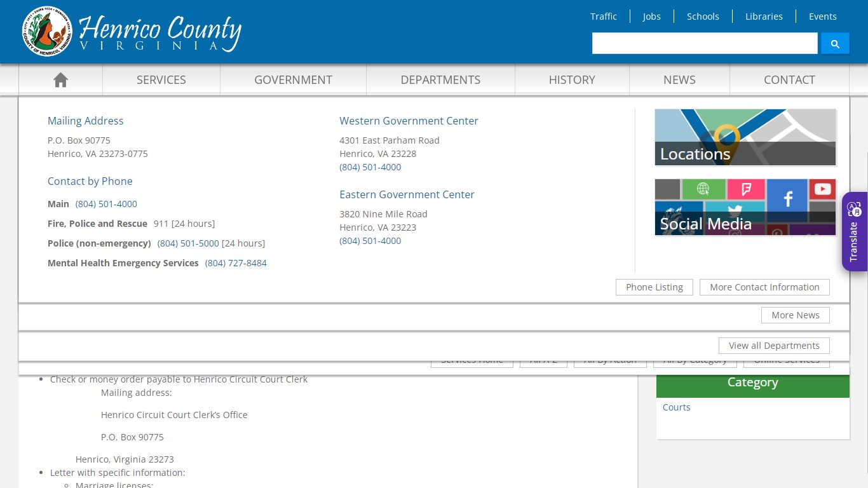Open the History menu
The width and height of the screenshot is (868, 488).
(x=572, y=79)
